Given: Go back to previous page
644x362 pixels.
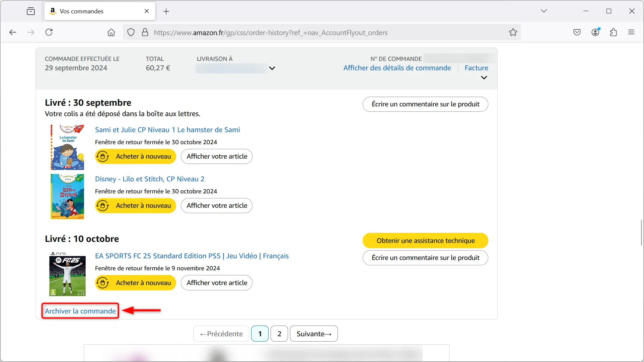Looking at the screenshot, I should (13, 32).
